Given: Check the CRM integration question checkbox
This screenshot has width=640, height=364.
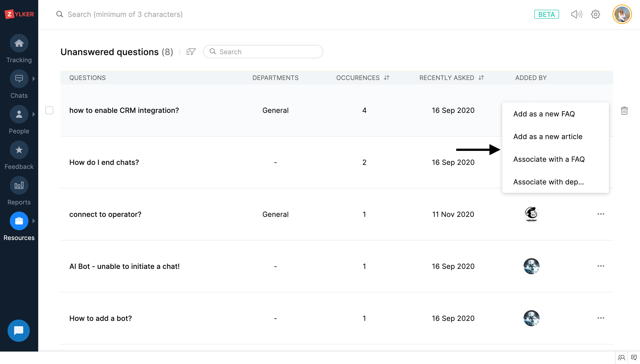Looking at the screenshot, I should click(49, 110).
